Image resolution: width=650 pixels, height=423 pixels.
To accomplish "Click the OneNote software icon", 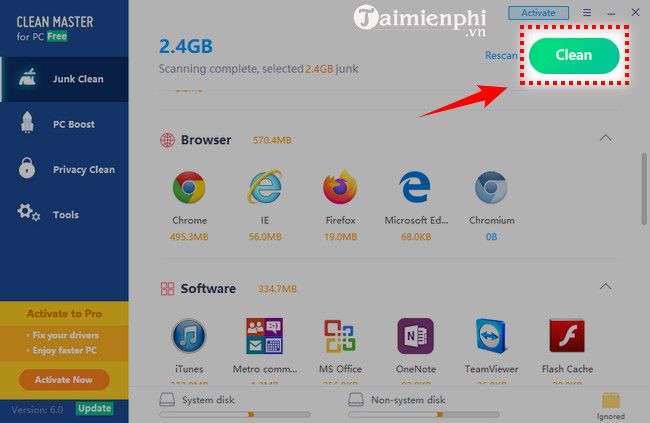I will point(416,336).
